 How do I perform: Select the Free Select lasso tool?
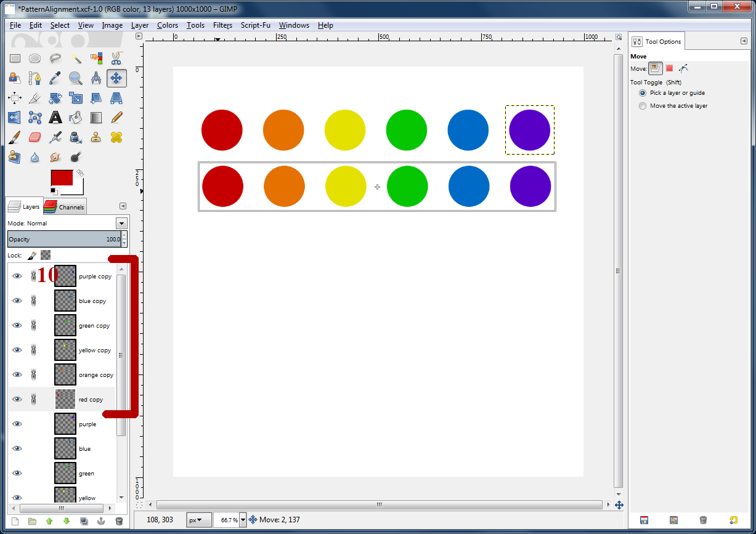[55, 59]
